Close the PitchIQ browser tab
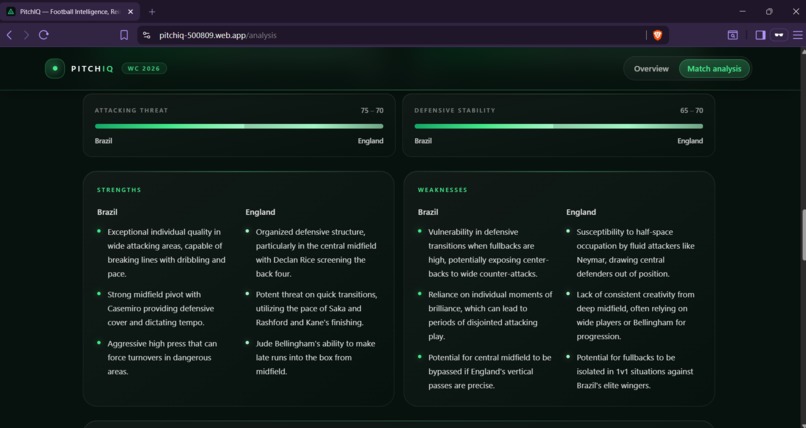Image resolution: width=806 pixels, height=428 pixels. pyautogui.click(x=131, y=11)
